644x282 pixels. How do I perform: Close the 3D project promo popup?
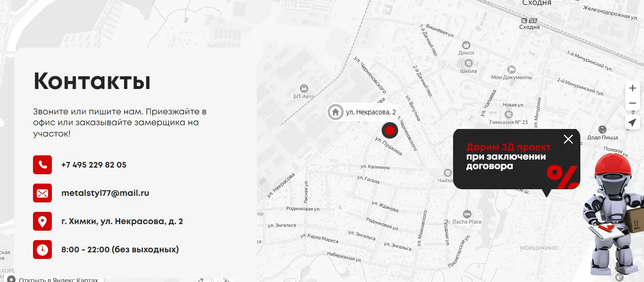pyautogui.click(x=568, y=139)
